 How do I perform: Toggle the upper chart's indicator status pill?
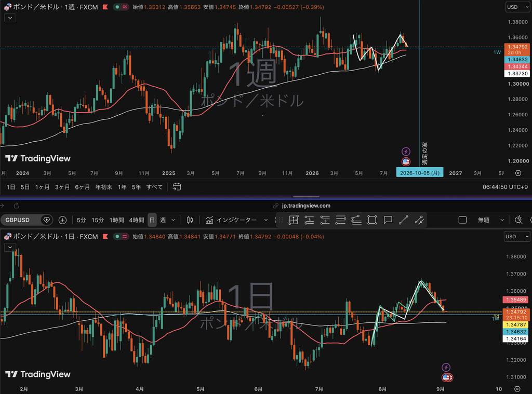point(121,7)
